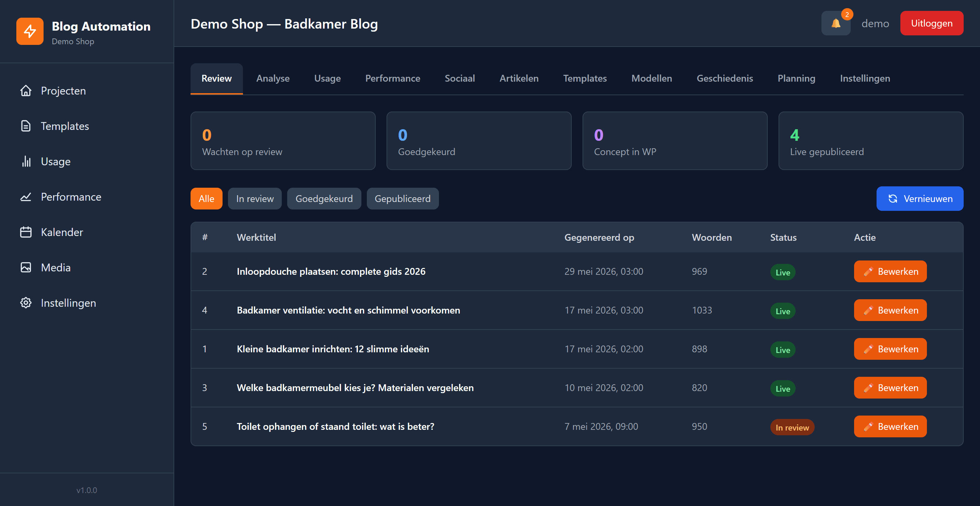Image resolution: width=980 pixels, height=506 pixels.
Task: Click the sidebar Performance line chart icon
Action: [x=26, y=197]
